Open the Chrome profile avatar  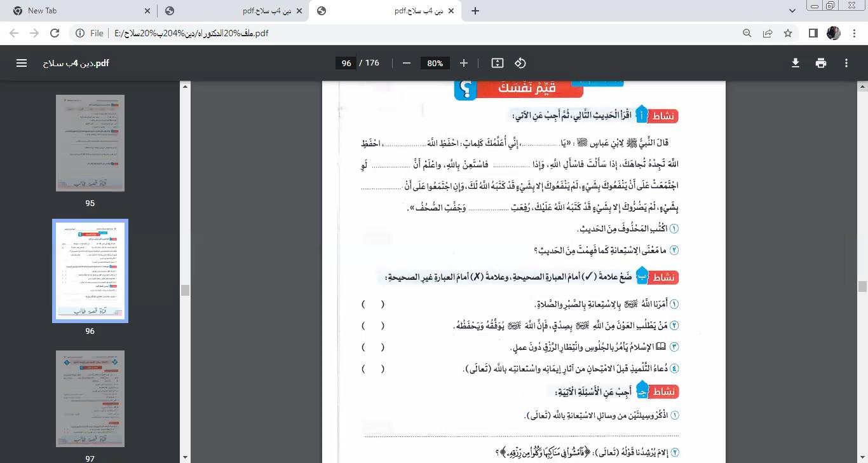(x=833, y=33)
